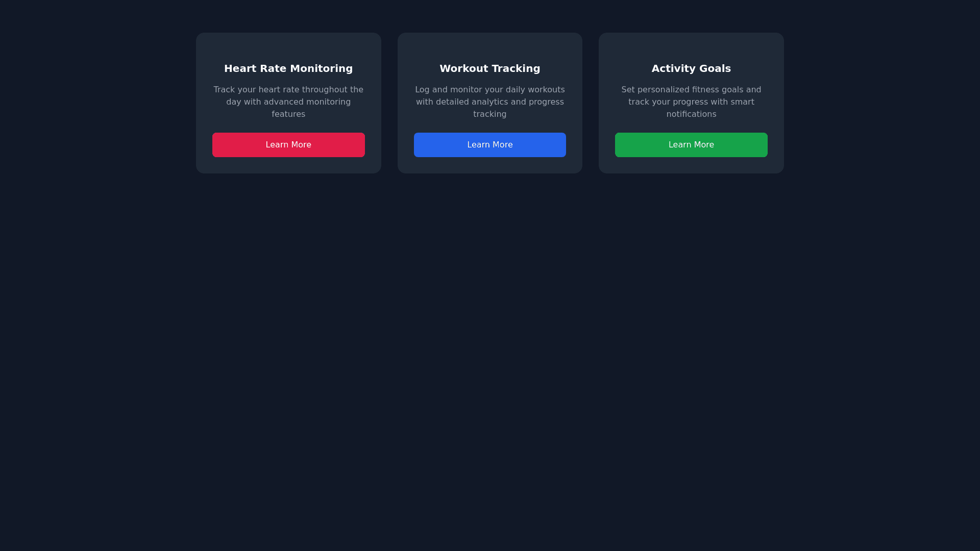Click 'Set personalized fitness goals and' line

(x=691, y=90)
